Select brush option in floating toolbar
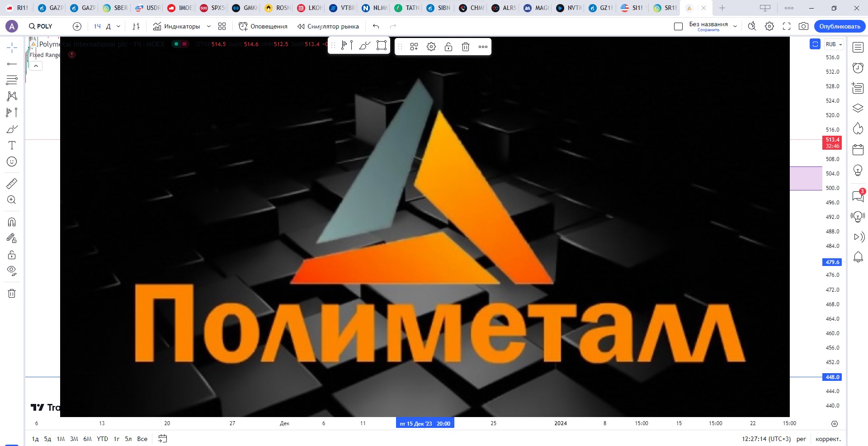The width and height of the screenshot is (868, 446). point(364,46)
